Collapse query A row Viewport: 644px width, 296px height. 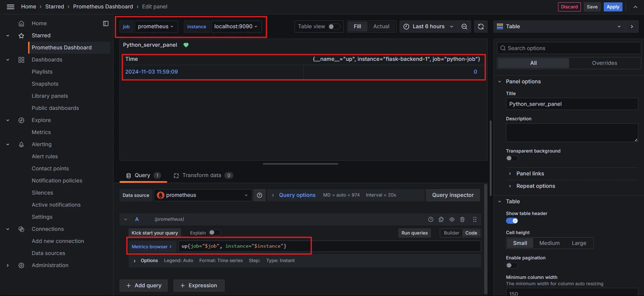click(x=126, y=219)
